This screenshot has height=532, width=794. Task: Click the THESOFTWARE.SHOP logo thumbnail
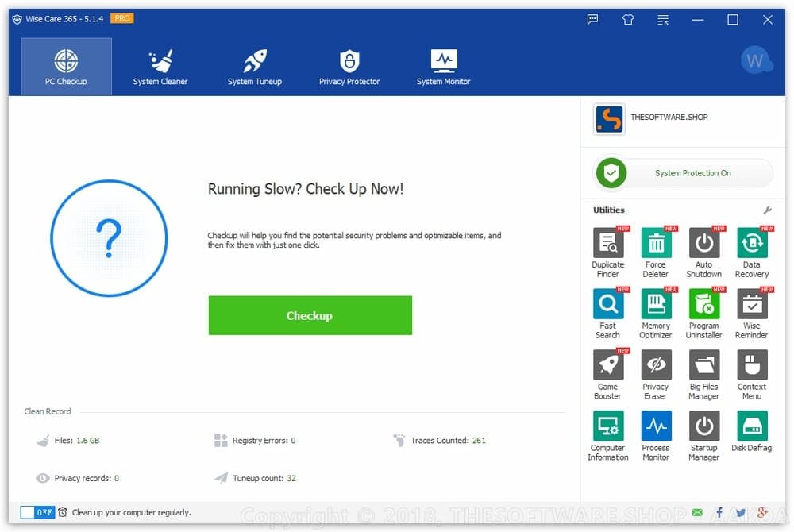tap(609, 119)
